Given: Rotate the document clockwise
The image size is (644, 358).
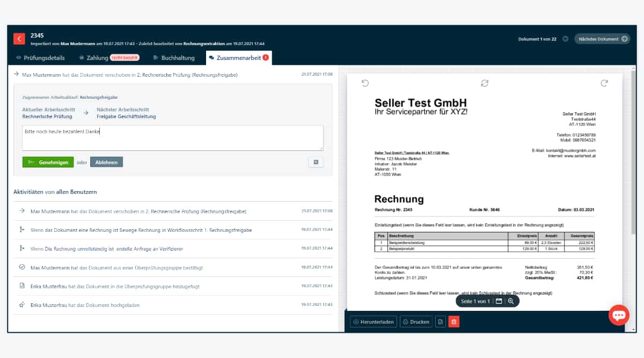Looking at the screenshot, I should point(604,83).
